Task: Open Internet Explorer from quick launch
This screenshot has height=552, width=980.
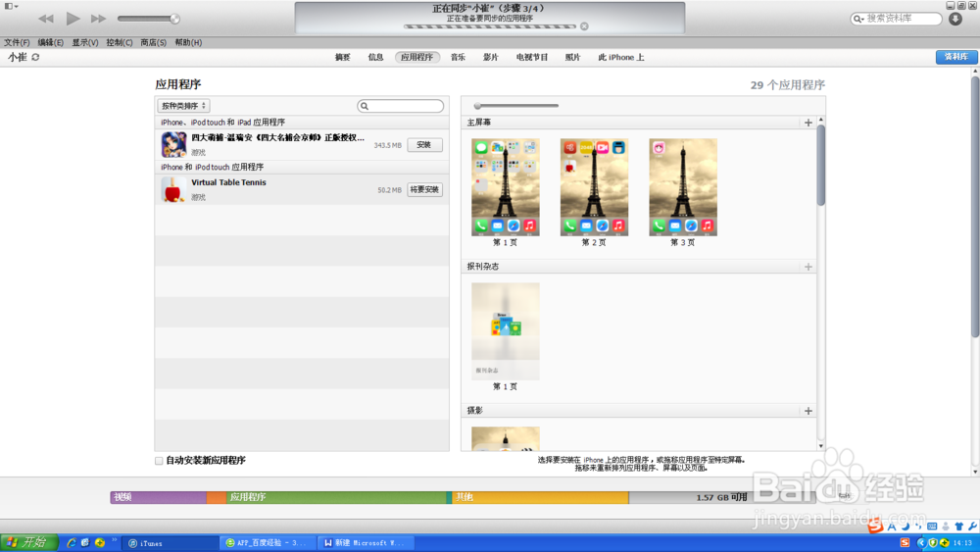Action: (x=72, y=542)
